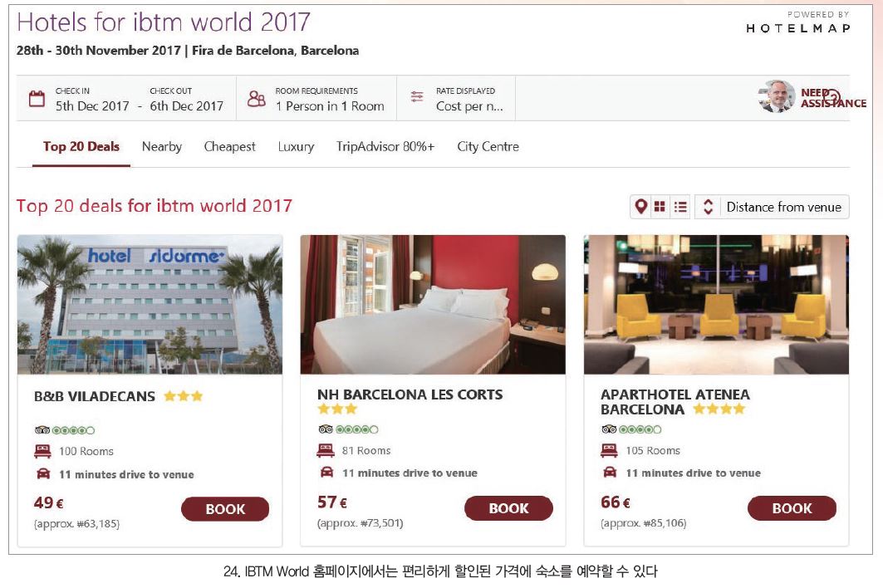Open the Aparthotel Atenea lobby photo
The width and height of the screenshot is (883, 588).
click(716, 305)
